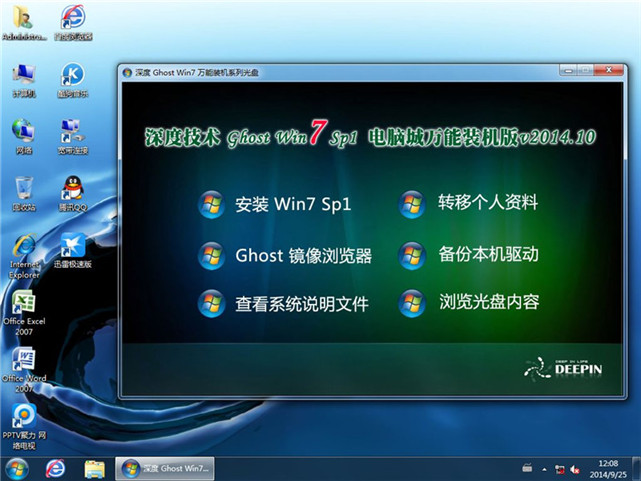Click Show Desktop strip at the taskbar end
Viewport: 641px width, 481px height.
tap(636, 469)
